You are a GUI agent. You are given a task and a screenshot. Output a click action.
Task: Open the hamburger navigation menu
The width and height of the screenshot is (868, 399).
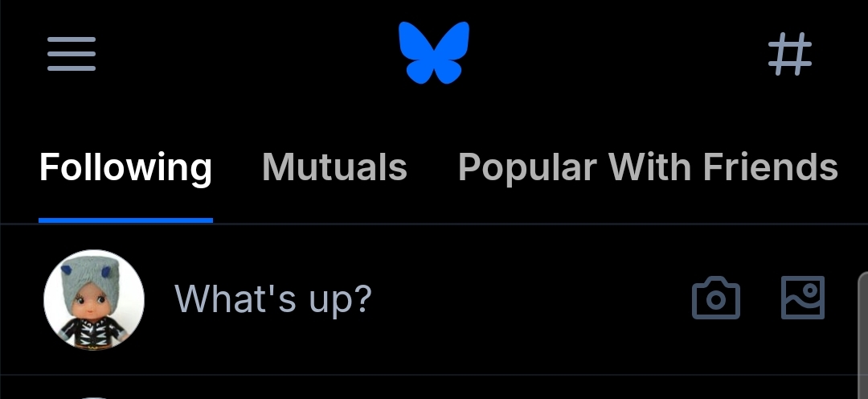pyautogui.click(x=72, y=54)
